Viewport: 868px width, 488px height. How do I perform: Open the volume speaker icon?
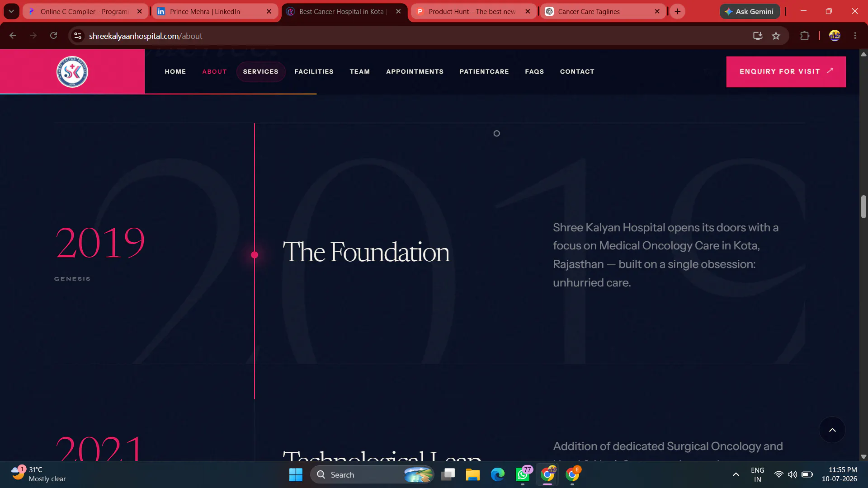(793, 474)
